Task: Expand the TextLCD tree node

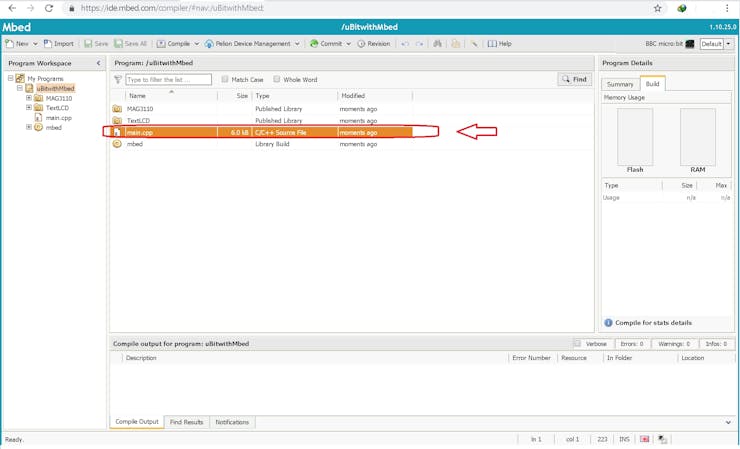Action: tap(29, 108)
